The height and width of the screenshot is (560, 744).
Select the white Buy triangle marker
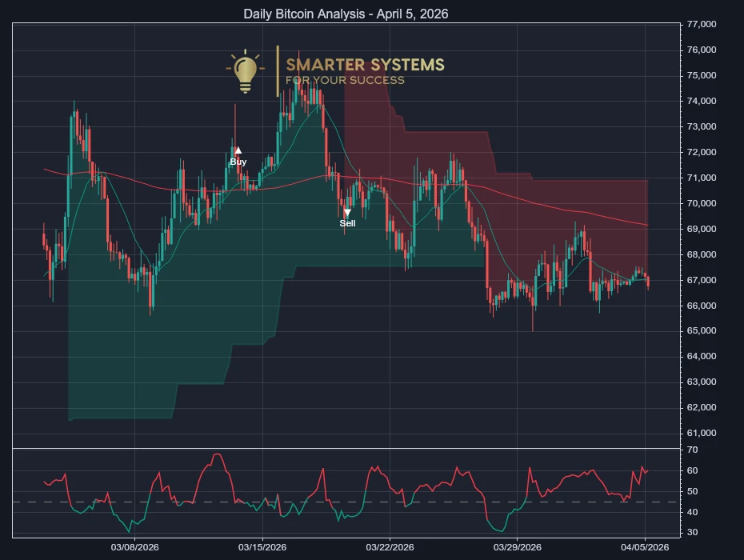pos(237,149)
